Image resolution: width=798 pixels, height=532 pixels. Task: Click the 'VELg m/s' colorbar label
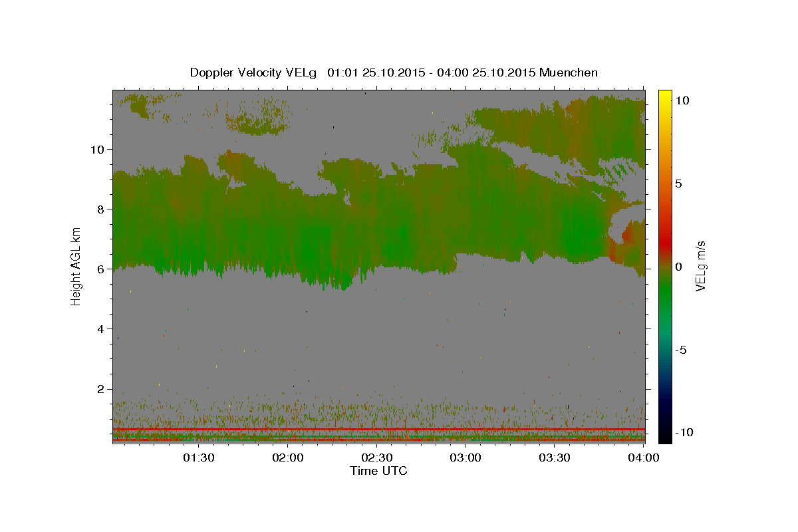tap(700, 266)
